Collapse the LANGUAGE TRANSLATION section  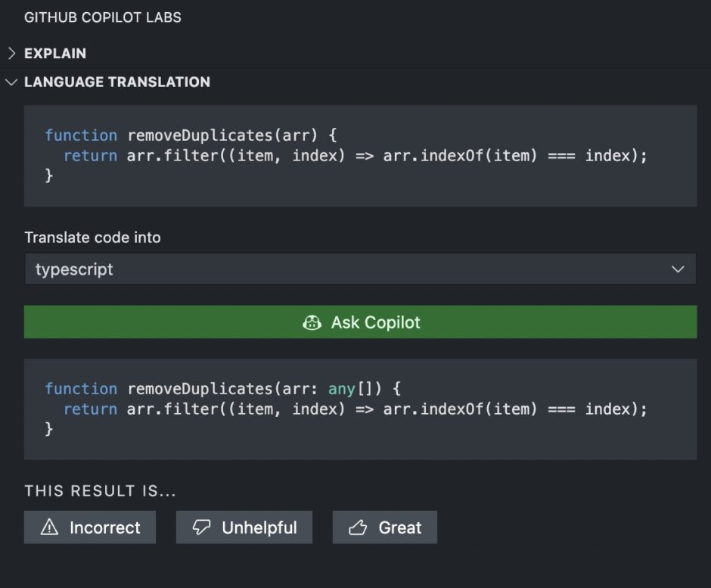point(117,82)
